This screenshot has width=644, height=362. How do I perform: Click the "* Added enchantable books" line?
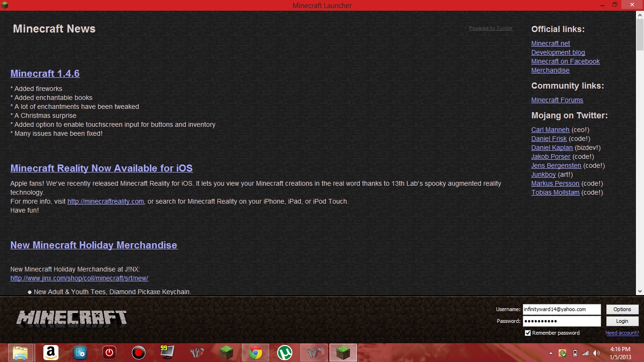51,98
